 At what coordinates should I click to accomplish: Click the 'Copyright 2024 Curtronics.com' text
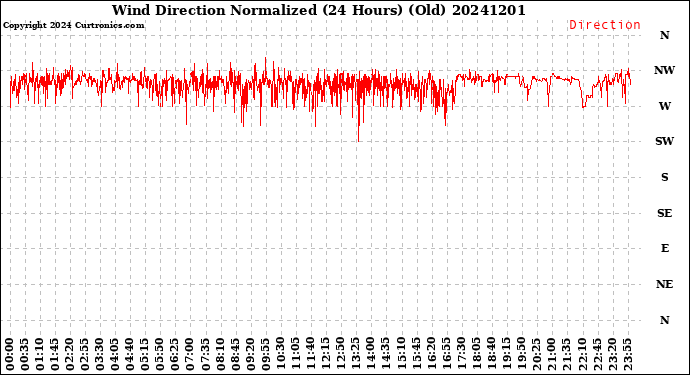coord(73,25)
